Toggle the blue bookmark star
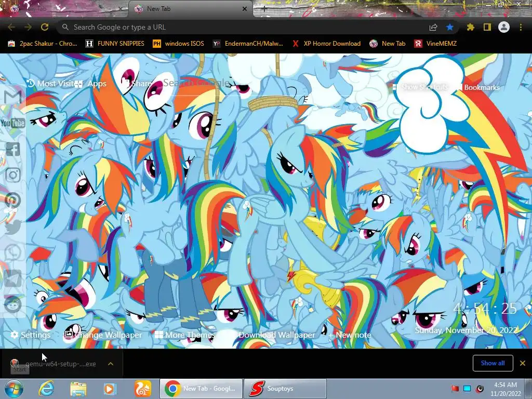 pyautogui.click(x=450, y=27)
